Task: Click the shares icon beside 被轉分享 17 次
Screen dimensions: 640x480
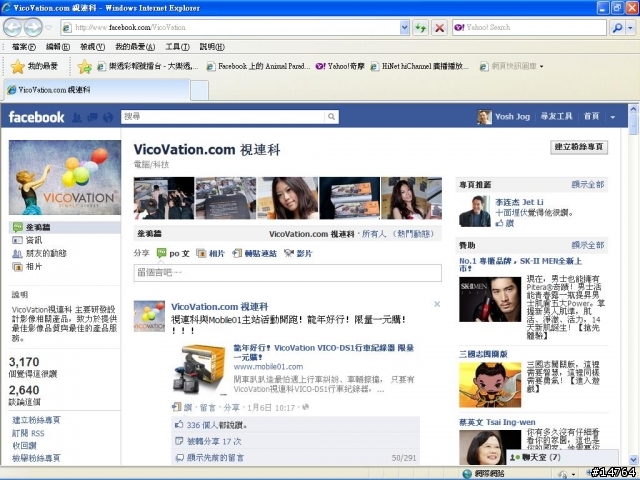Action: coord(178,441)
